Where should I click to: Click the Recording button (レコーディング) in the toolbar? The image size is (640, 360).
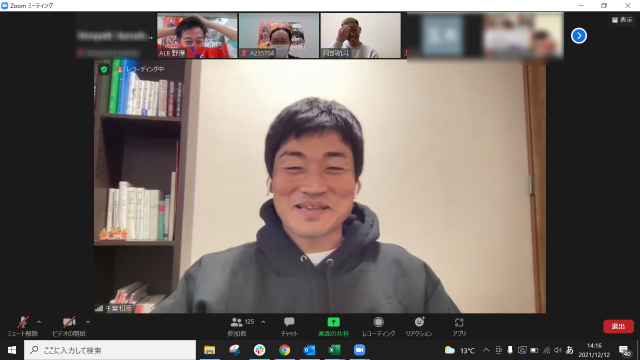[378, 326]
